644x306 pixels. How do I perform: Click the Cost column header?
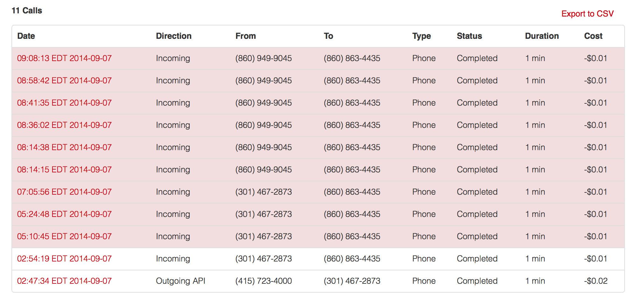pos(593,36)
